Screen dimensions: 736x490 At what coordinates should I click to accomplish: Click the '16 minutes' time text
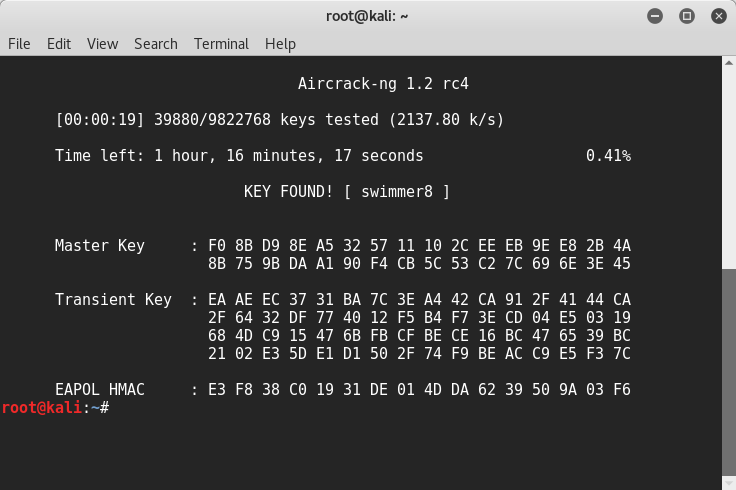tap(271, 156)
